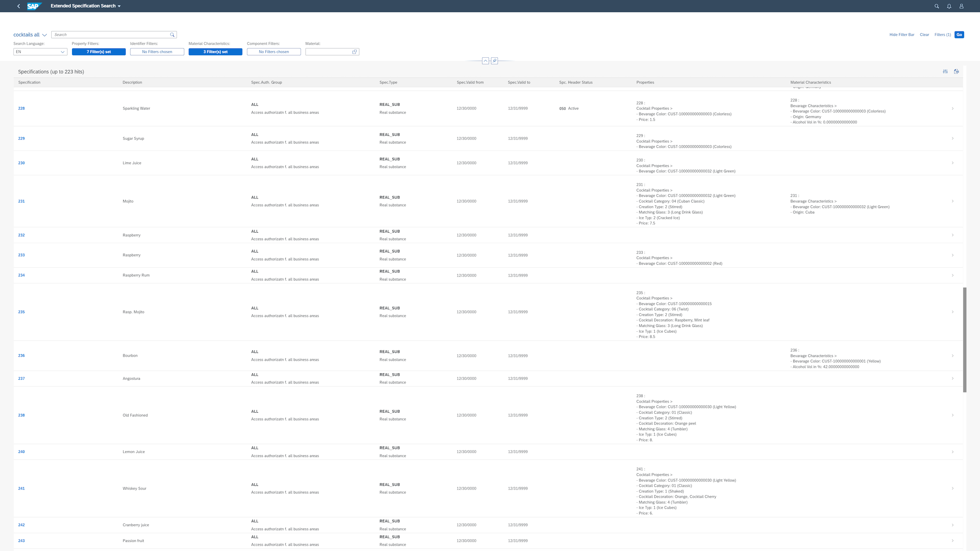The width and height of the screenshot is (980, 551).
Task: Open Property Filters 7 Filter(s) set
Action: pyautogui.click(x=99, y=52)
